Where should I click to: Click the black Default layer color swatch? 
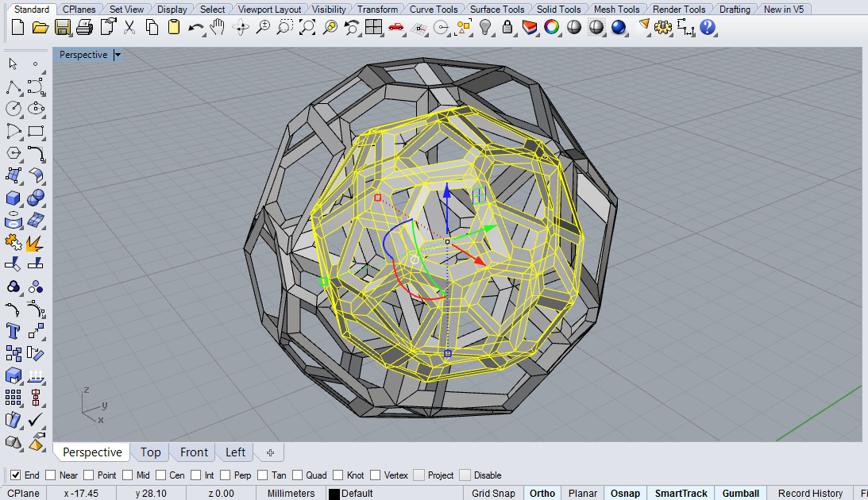pos(334,494)
